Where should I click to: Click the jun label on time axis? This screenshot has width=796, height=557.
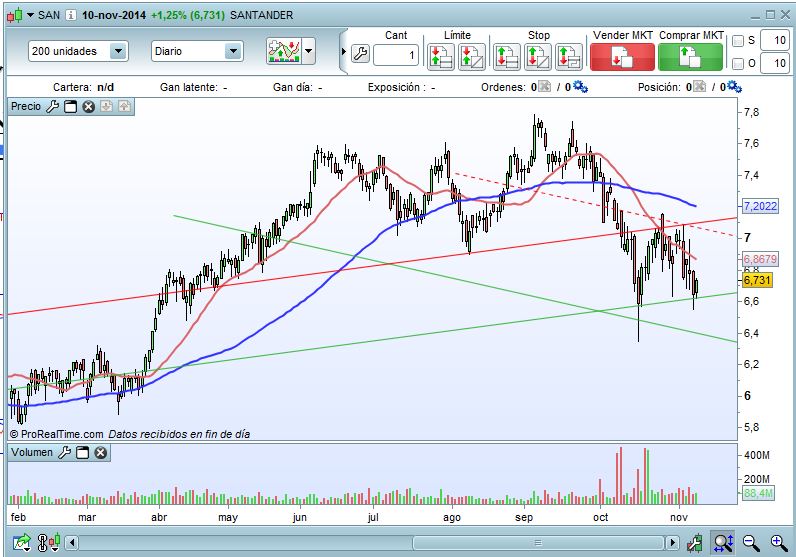(x=300, y=517)
